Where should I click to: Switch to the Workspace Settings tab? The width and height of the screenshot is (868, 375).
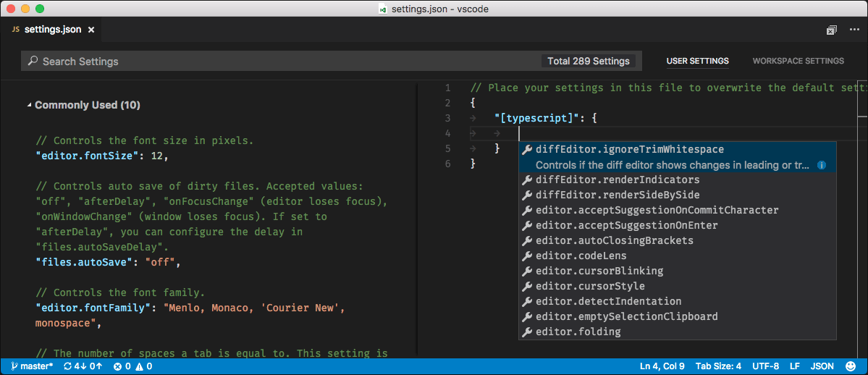click(798, 62)
